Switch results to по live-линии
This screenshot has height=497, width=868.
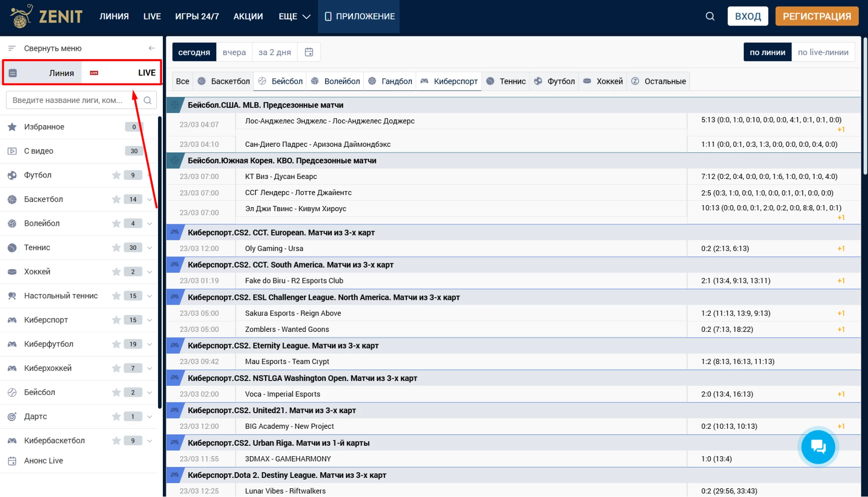[823, 52]
